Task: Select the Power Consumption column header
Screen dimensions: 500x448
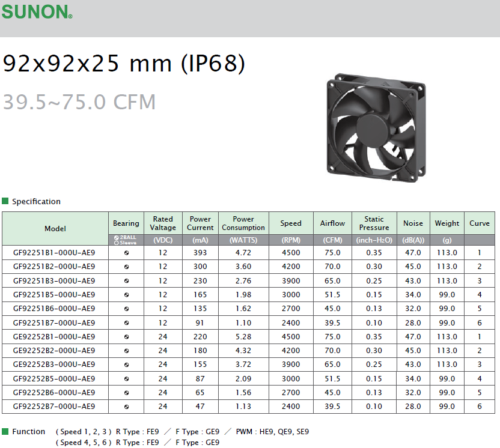Action: coord(243,223)
